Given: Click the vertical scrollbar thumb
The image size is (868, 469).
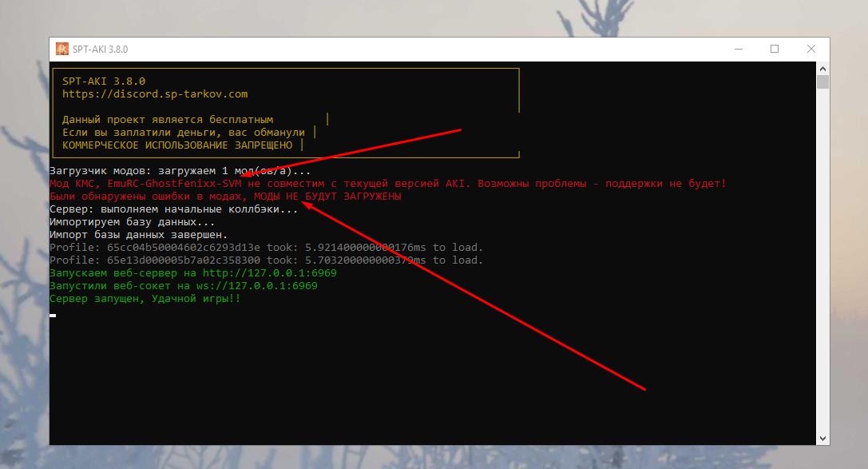Looking at the screenshot, I should point(822,82).
